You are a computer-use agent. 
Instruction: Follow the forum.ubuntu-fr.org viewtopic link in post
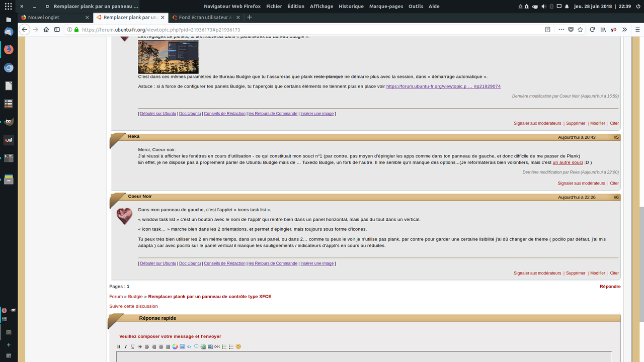tap(443, 86)
